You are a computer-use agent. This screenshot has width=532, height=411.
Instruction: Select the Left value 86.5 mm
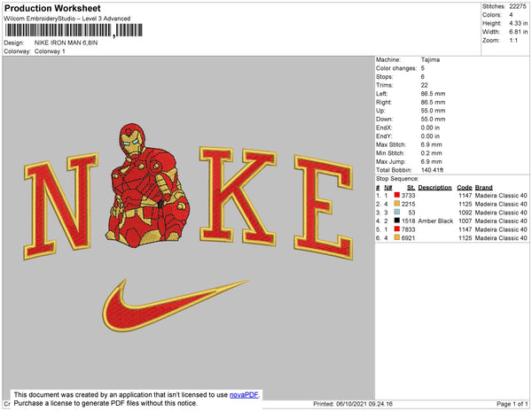434,94
